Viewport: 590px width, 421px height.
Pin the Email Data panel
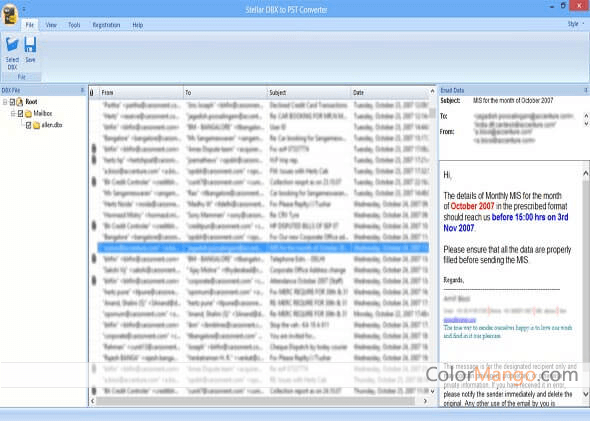tap(585, 90)
